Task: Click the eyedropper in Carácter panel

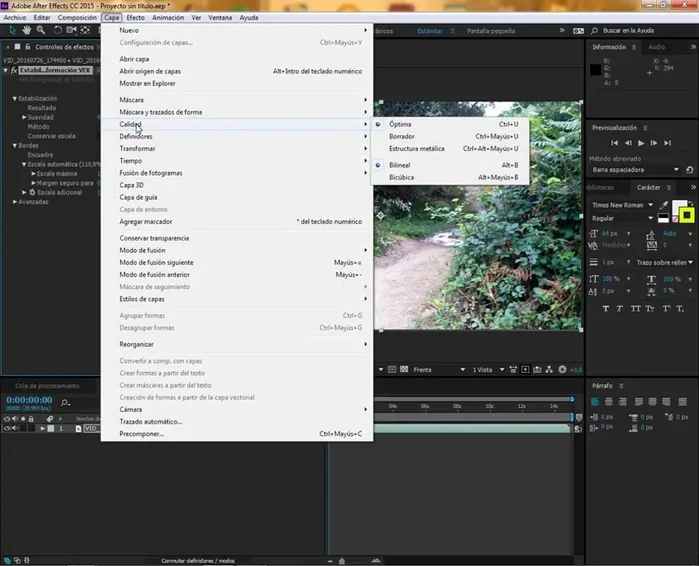Action: click(664, 204)
